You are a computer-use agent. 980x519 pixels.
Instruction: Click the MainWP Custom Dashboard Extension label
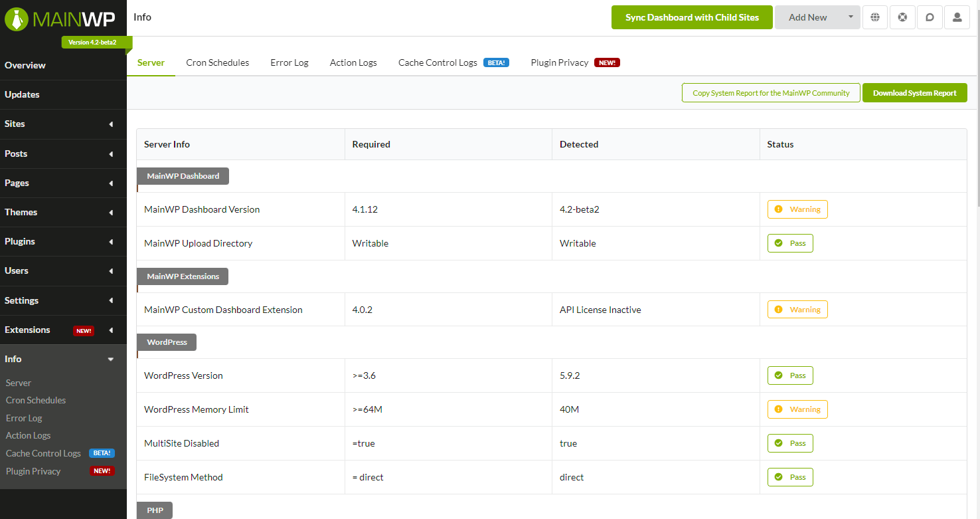coord(223,310)
